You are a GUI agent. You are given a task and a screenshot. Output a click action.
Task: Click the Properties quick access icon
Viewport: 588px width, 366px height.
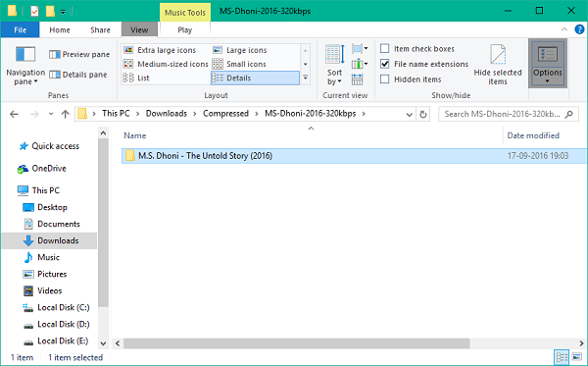(34, 11)
